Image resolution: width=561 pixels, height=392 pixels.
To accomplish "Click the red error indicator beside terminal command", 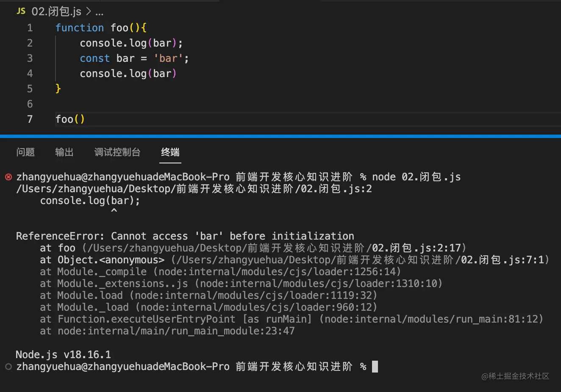I will click(x=8, y=177).
